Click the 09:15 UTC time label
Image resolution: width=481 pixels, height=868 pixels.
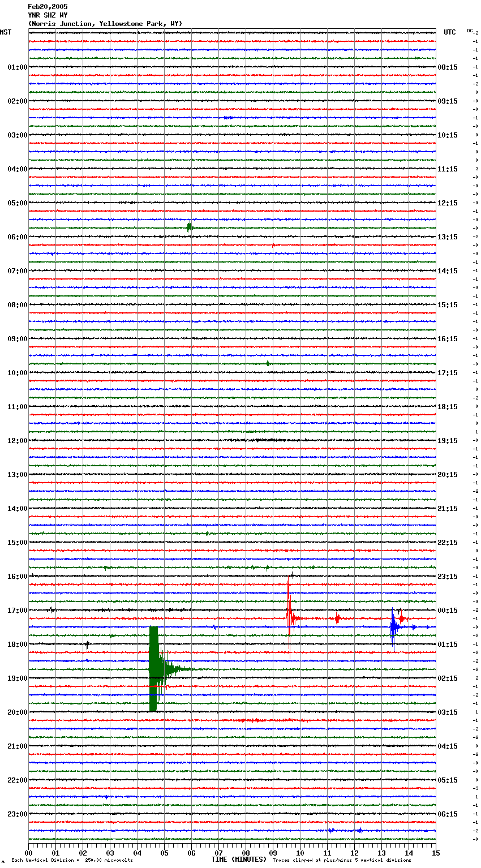click(x=448, y=101)
